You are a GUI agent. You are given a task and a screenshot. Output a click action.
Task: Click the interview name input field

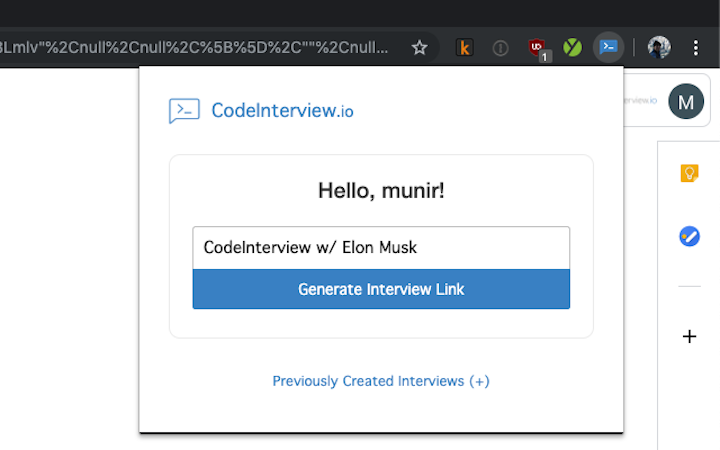381,247
